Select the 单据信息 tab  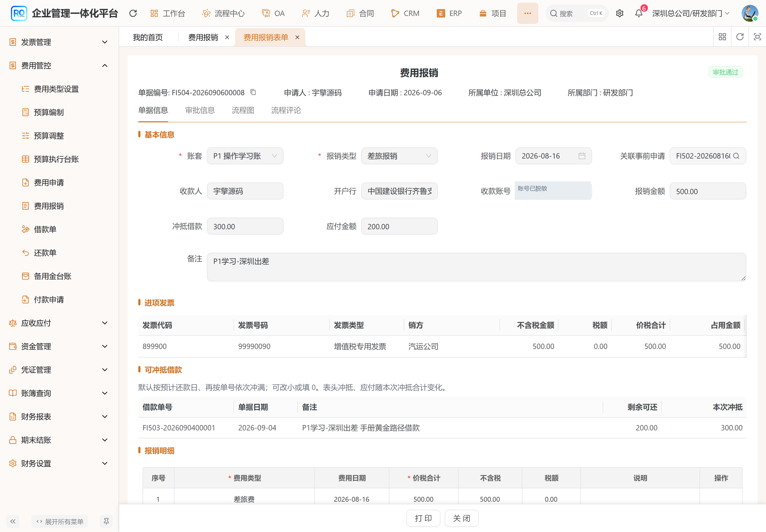(153, 110)
